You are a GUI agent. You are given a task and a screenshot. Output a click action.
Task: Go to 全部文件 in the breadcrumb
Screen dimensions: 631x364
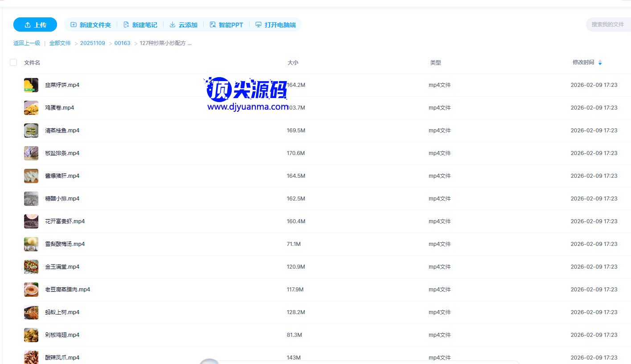tap(60, 43)
